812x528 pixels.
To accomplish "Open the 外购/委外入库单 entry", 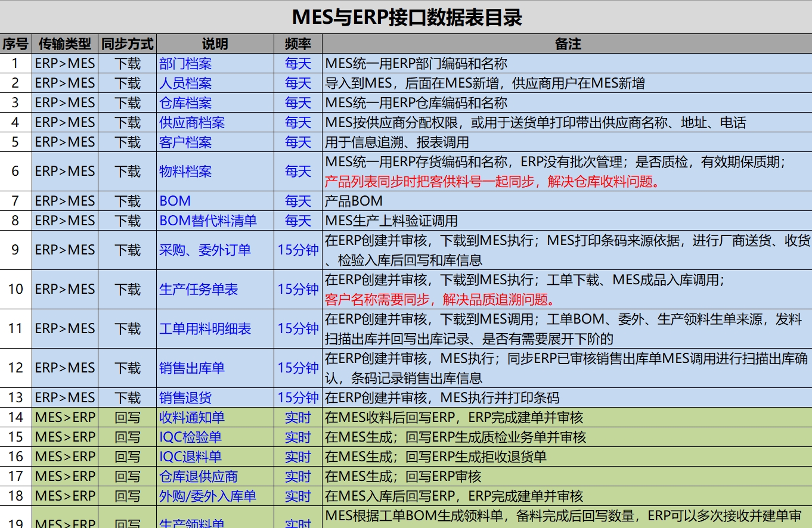I will [x=207, y=496].
